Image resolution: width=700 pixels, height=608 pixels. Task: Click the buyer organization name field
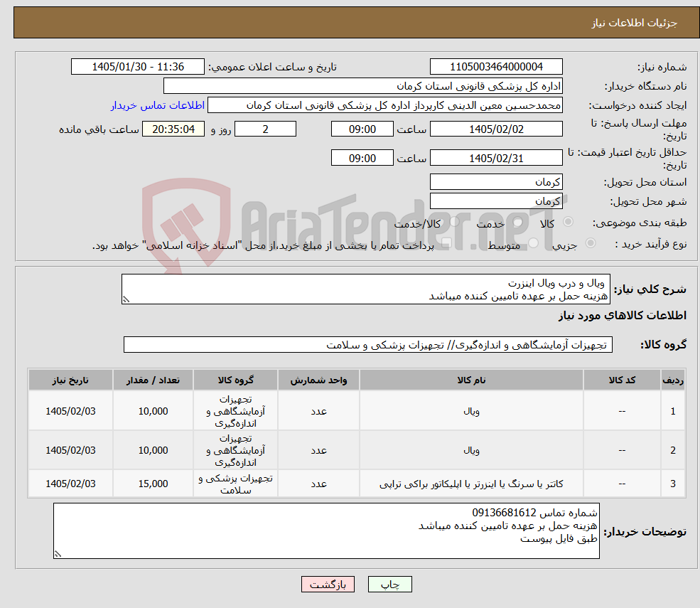coord(363,86)
